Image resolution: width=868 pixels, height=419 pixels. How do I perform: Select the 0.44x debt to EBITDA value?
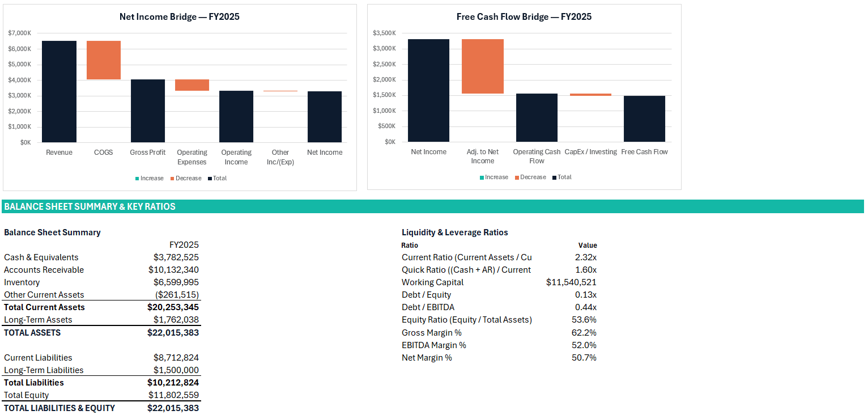click(586, 307)
